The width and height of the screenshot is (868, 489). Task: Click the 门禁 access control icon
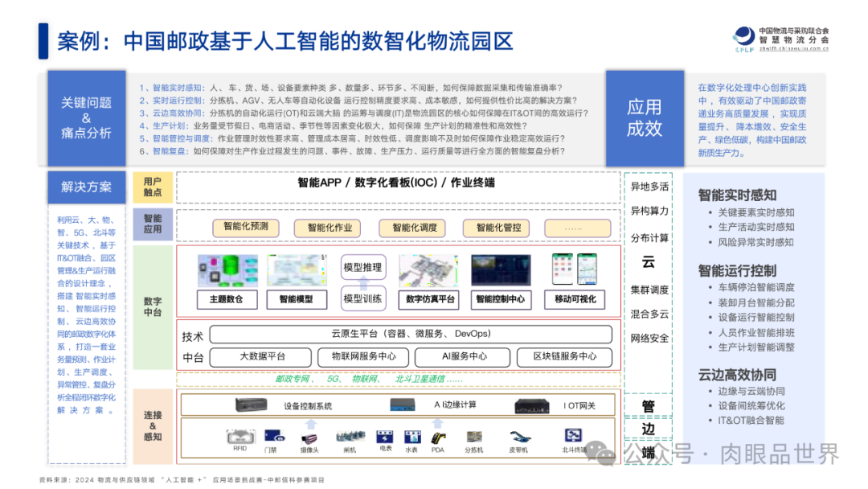[275, 437]
